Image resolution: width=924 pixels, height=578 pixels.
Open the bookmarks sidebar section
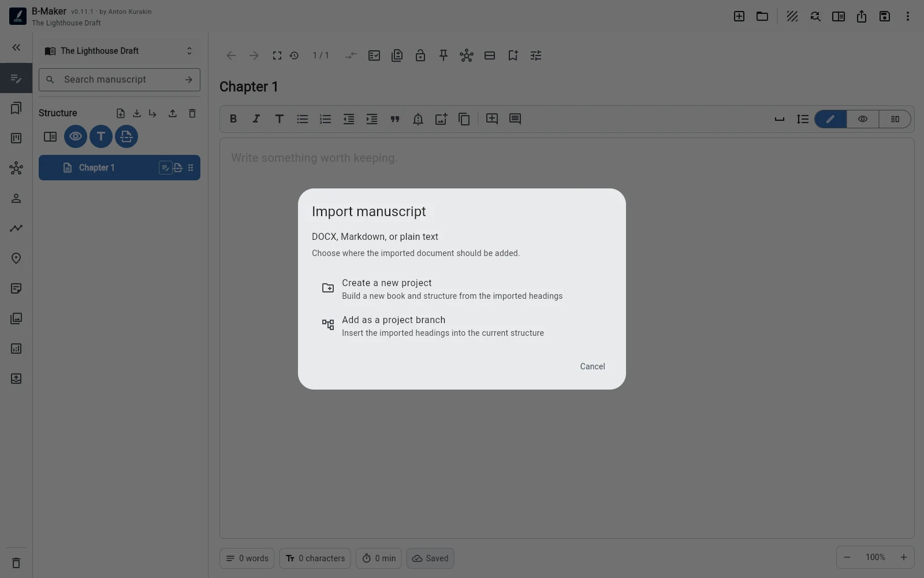pos(16,108)
